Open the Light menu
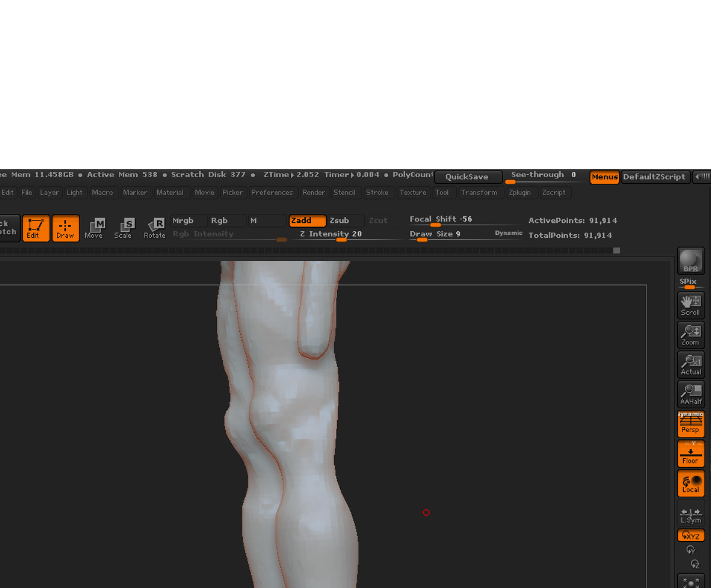711x588 pixels. pos(75,193)
